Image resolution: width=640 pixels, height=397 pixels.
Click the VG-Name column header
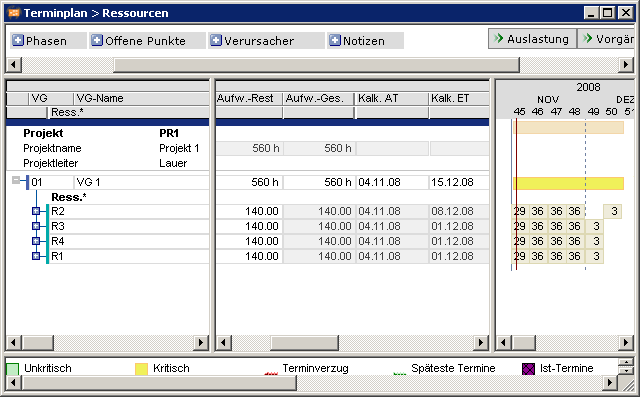pyautogui.click(x=141, y=98)
